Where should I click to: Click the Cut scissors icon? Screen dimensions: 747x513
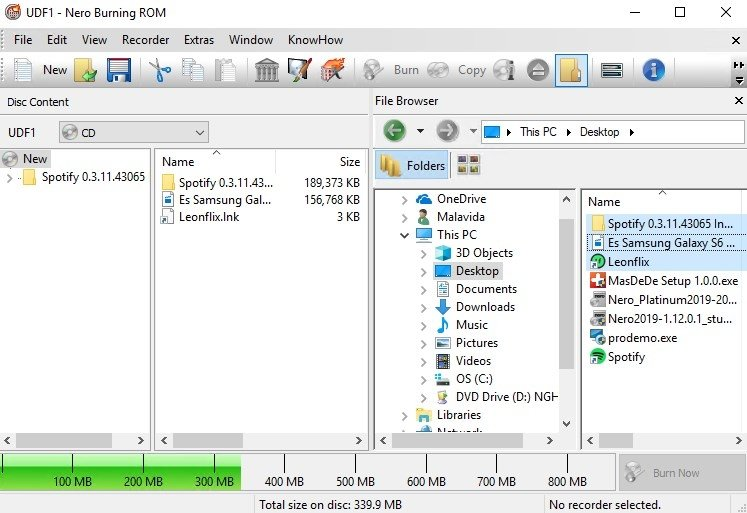click(x=160, y=70)
